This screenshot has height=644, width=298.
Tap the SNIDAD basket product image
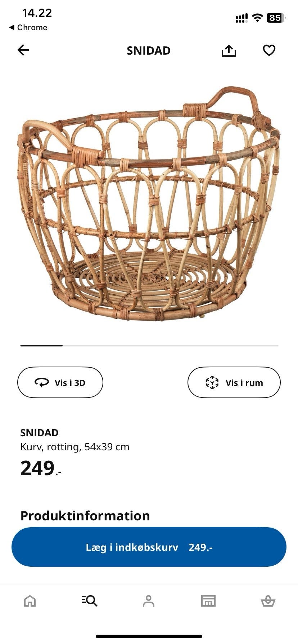(x=149, y=203)
